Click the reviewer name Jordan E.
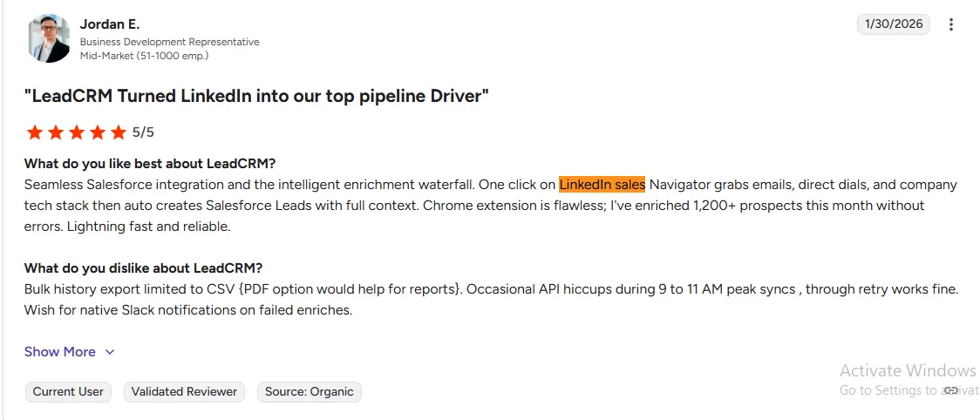This screenshot has width=980, height=420. pos(109,24)
